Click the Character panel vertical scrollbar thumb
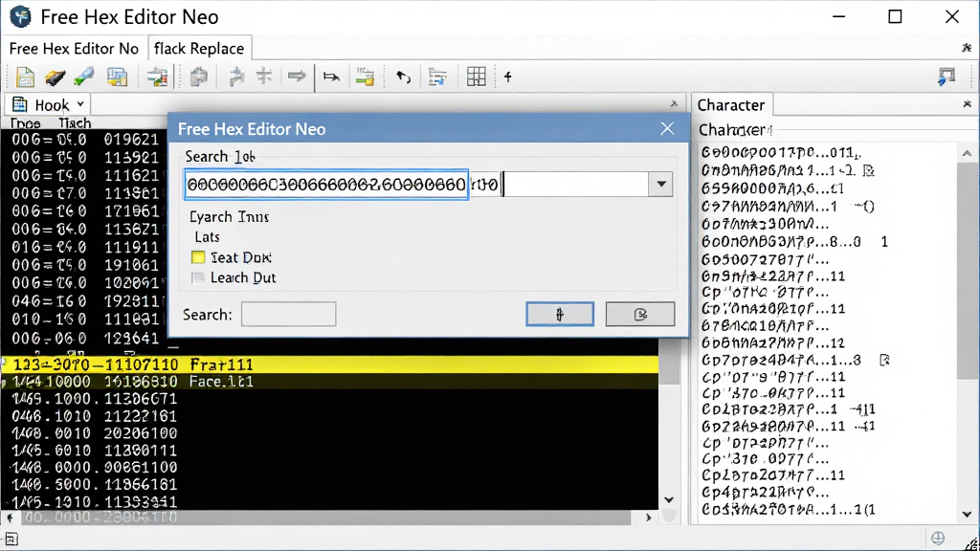Screen dimensions: 980x551 click(x=967, y=270)
